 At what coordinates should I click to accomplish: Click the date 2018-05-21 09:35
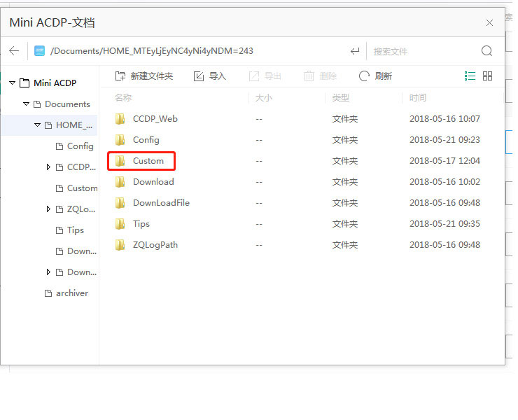[444, 224]
